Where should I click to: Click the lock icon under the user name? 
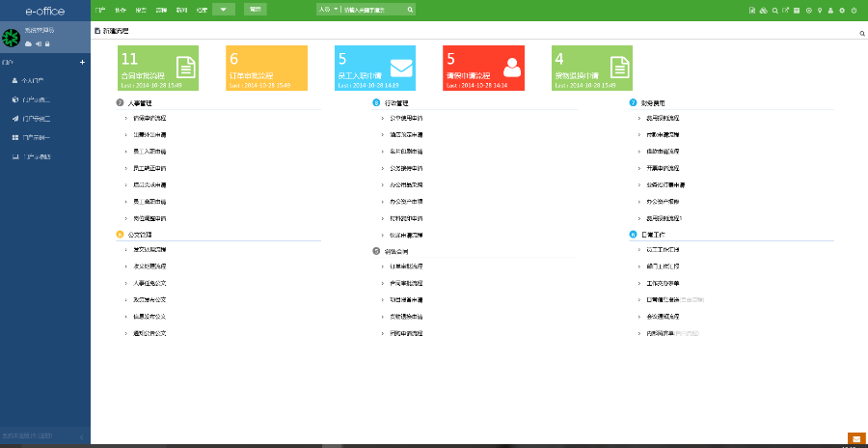pyautogui.click(x=47, y=43)
